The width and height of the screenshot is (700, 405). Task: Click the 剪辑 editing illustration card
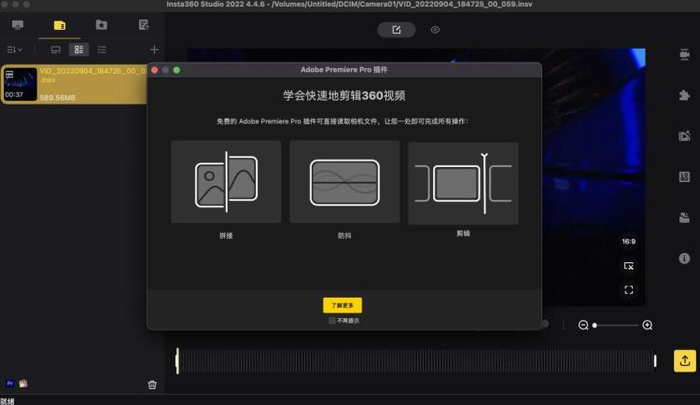[x=463, y=183]
